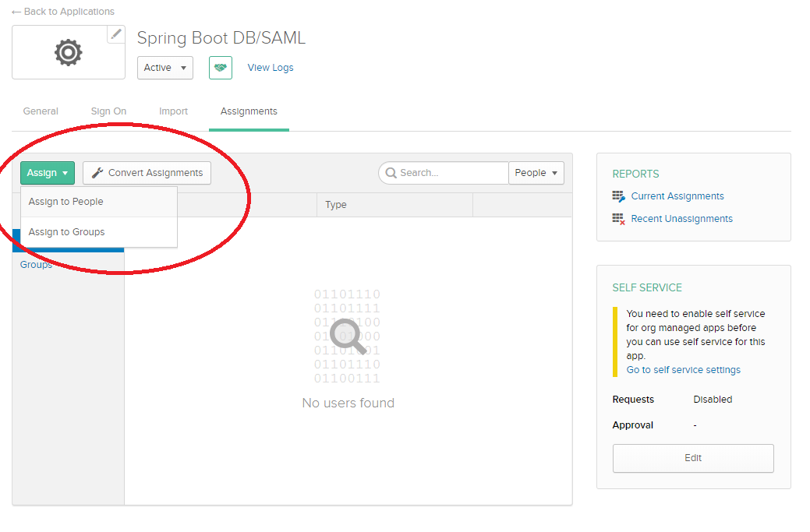Screen dimensions: 810x532
Task: Click the Search input field
Action: coord(444,173)
